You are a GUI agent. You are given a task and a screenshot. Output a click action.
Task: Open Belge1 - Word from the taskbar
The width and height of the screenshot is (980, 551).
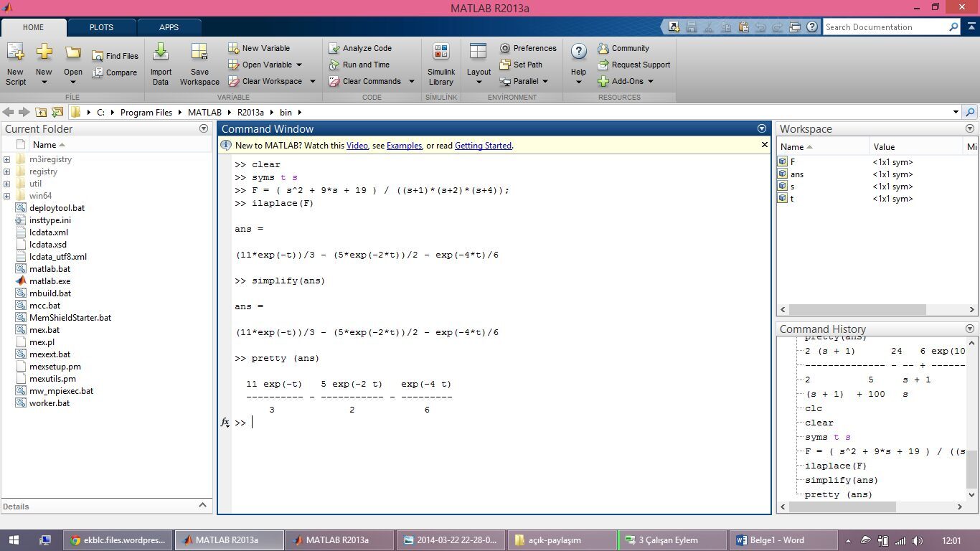pyautogui.click(x=783, y=540)
